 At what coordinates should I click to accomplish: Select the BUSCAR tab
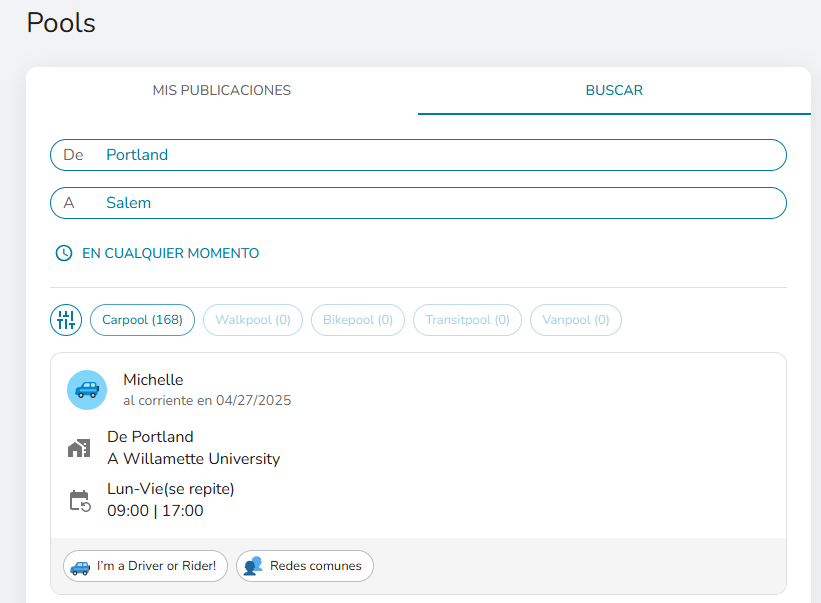(613, 90)
